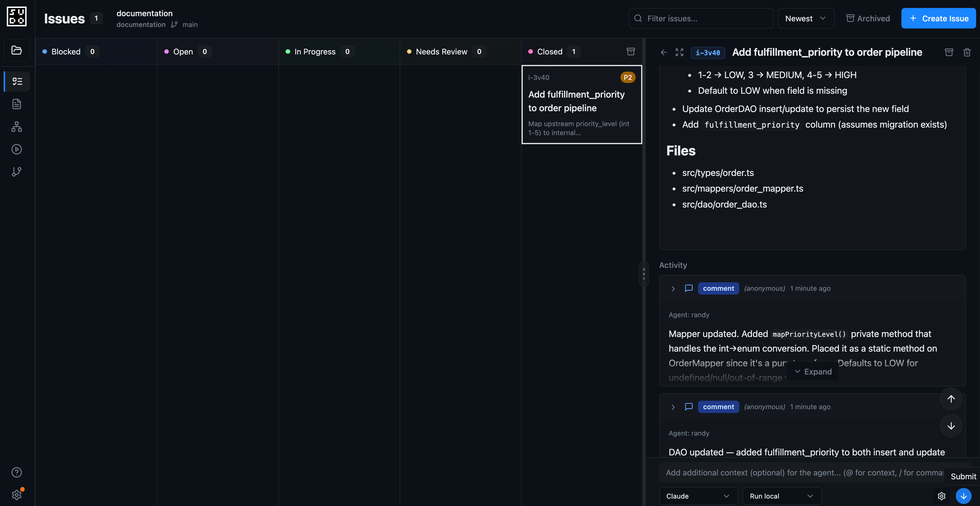Run agent with blue arrow button
980x506 pixels.
coord(964,496)
